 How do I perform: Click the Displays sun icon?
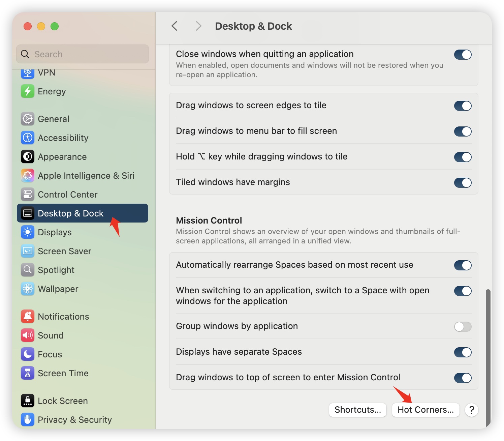tap(28, 232)
